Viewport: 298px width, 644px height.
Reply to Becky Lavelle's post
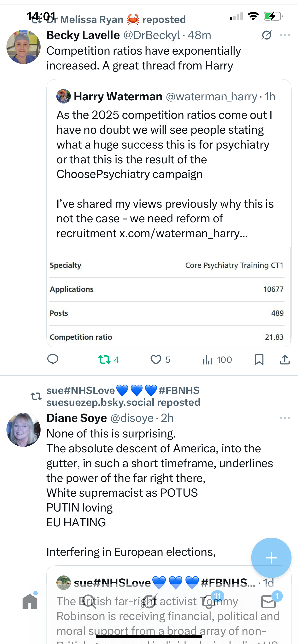(x=53, y=360)
